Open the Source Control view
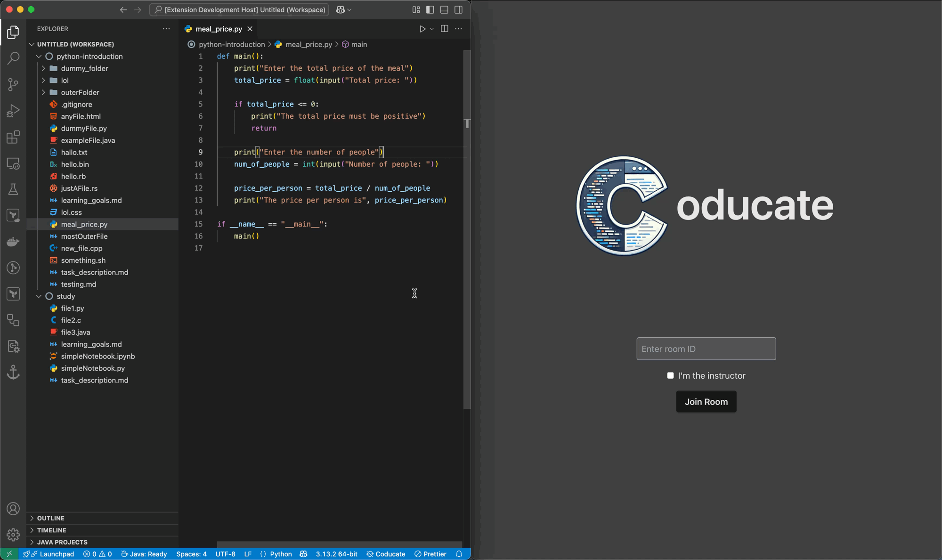Image resolution: width=942 pixels, height=560 pixels. 13,84
